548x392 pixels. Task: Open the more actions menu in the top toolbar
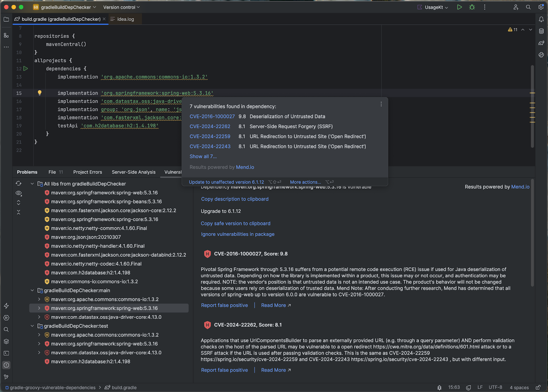484,7
